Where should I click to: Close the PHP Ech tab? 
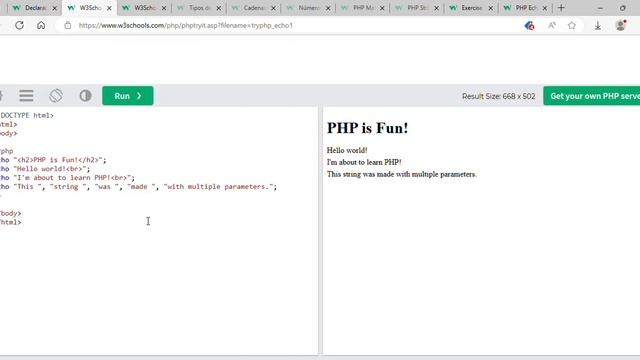pyautogui.click(x=544, y=8)
